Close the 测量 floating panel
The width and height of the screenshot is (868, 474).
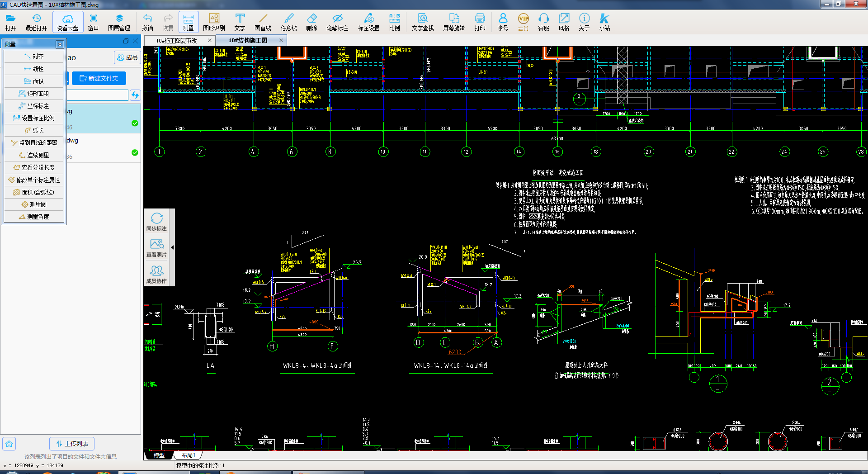pyautogui.click(x=60, y=44)
